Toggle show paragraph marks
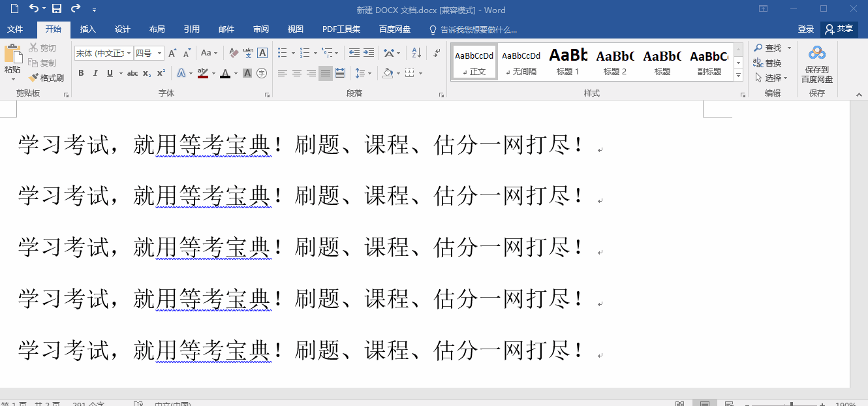Viewport: 868px width, 406px height. tap(435, 53)
